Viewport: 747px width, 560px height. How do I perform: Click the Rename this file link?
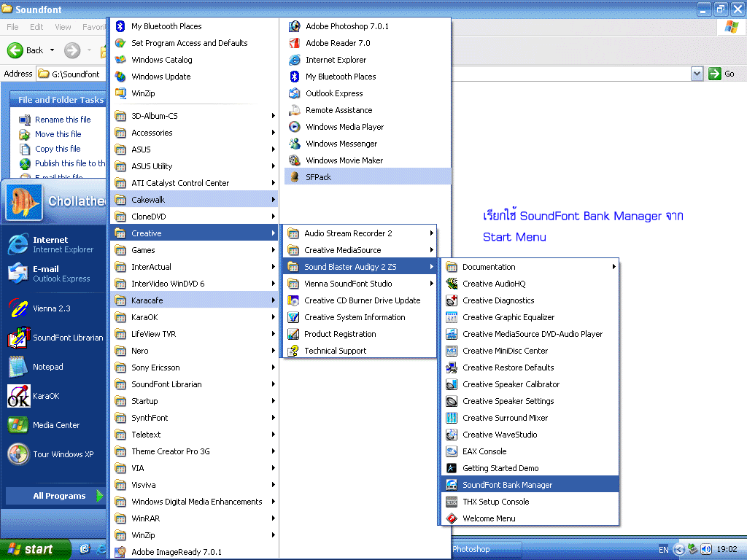63,120
